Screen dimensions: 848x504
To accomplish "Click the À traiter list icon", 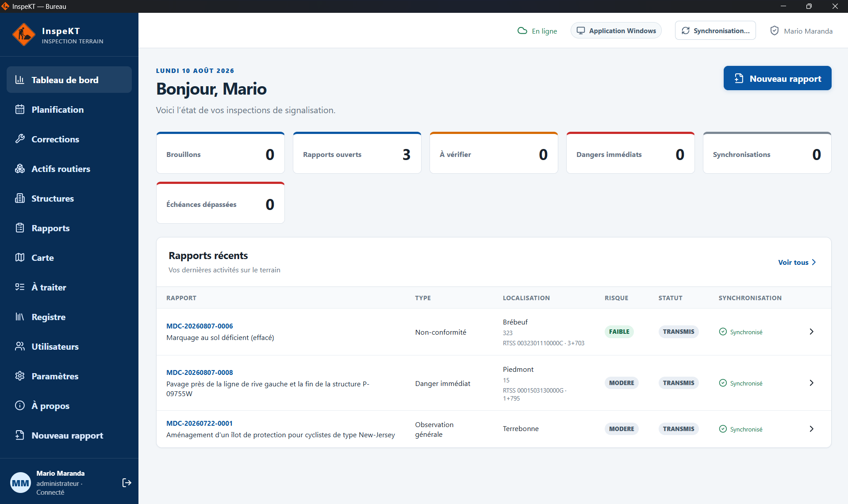I will (20, 287).
